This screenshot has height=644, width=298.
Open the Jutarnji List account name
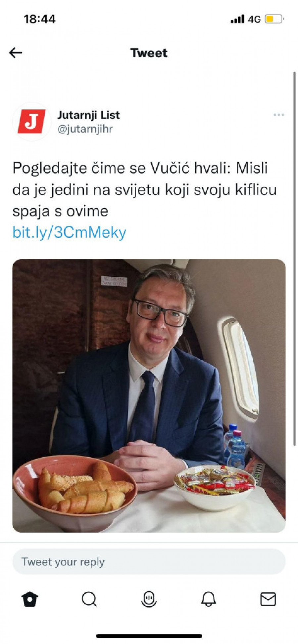tap(88, 115)
